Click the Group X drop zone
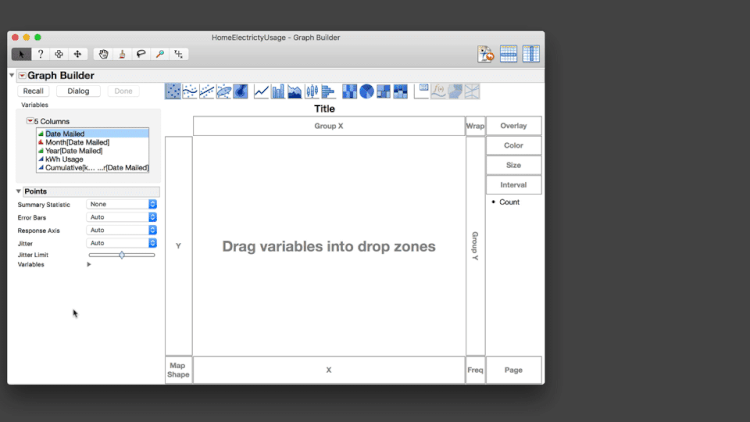The height and width of the screenshot is (422, 750). pos(329,126)
